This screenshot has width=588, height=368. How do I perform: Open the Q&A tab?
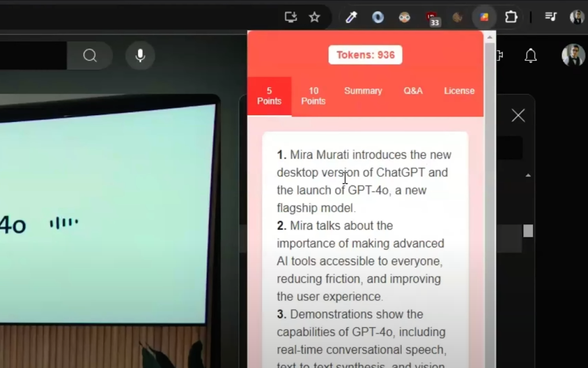413,91
